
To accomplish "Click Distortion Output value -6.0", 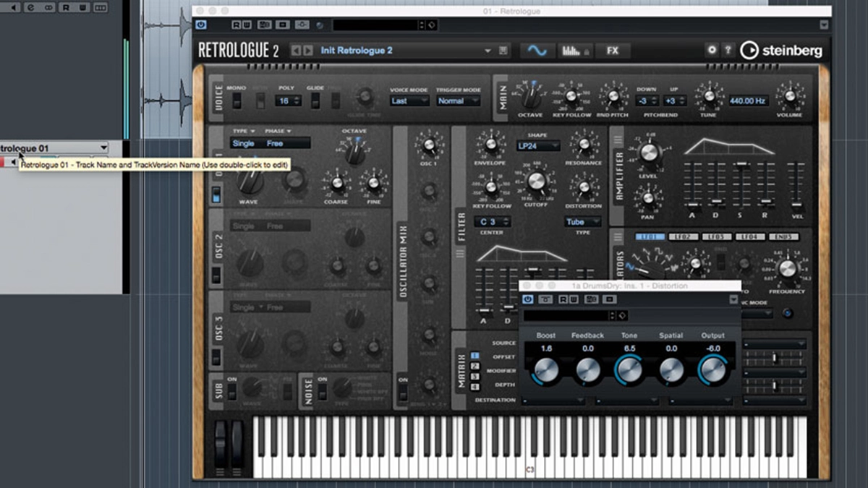I will point(712,348).
